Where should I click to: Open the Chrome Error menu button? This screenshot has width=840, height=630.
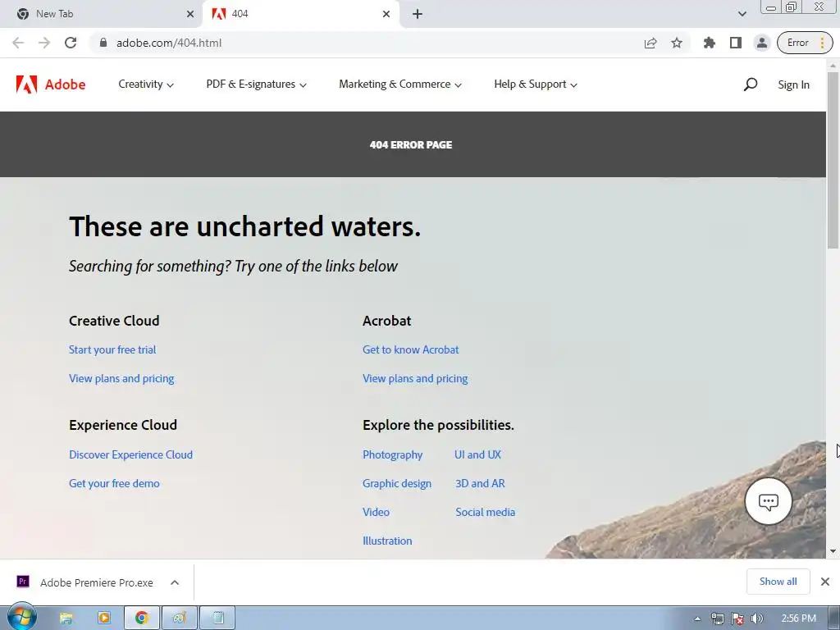tap(806, 43)
